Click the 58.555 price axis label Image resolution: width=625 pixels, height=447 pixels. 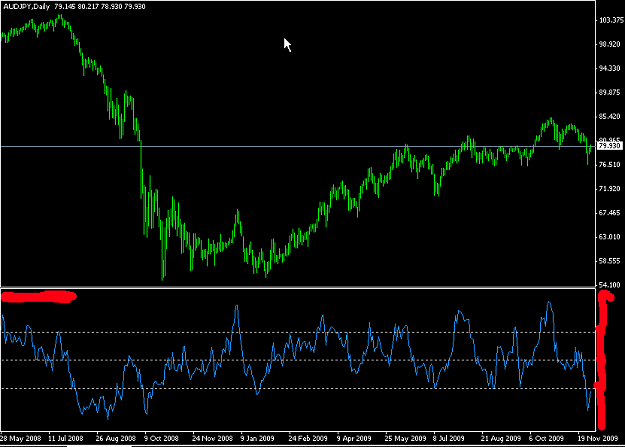pos(610,261)
